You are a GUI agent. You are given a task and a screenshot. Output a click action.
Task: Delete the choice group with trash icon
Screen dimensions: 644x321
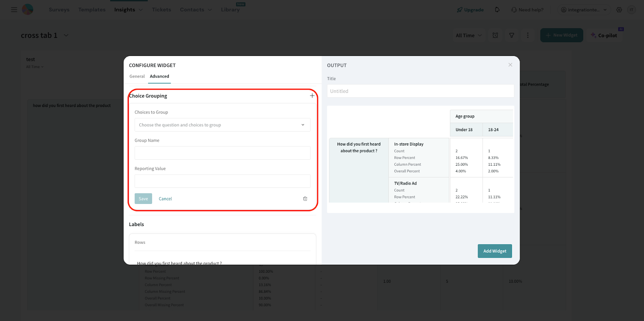(x=305, y=199)
